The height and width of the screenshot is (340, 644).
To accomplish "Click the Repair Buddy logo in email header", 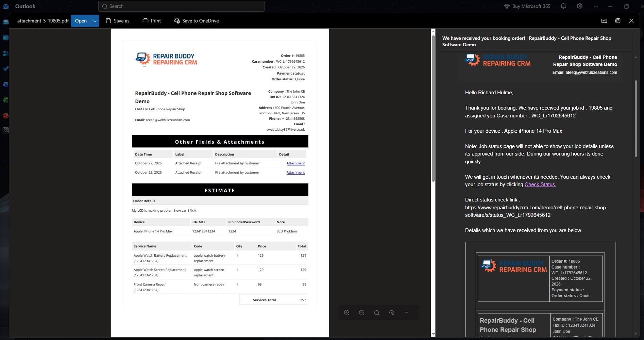I will coord(497,60).
